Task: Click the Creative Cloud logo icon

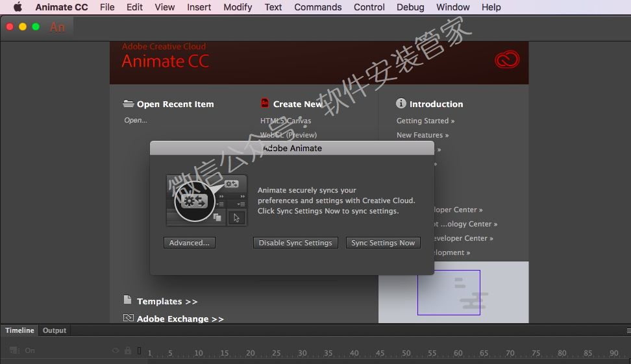Action: [506, 60]
